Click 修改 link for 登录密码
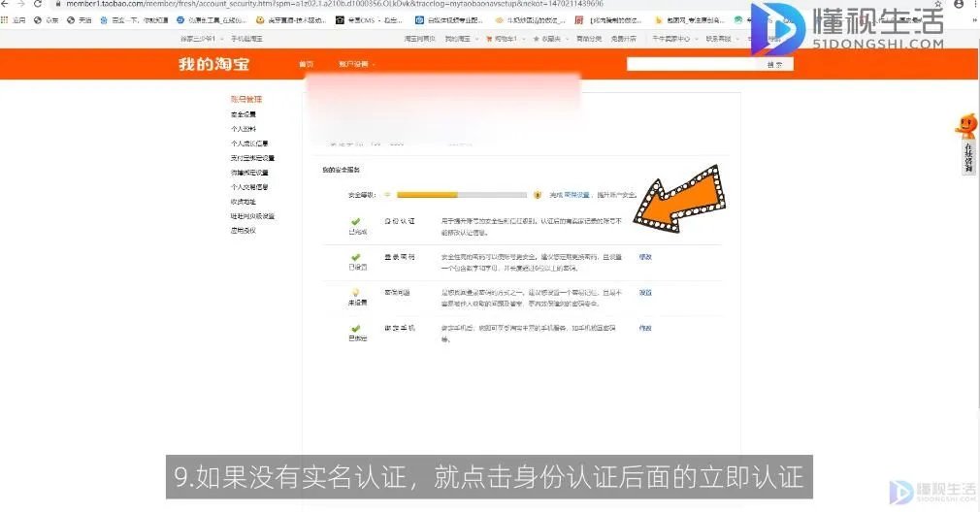 pos(645,257)
